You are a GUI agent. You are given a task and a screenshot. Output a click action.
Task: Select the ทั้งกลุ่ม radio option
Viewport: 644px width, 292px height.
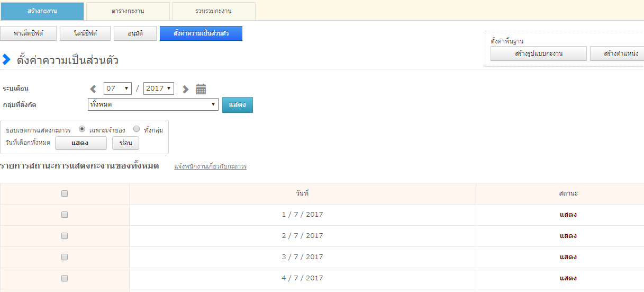pyautogui.click(x=137, y=129)
